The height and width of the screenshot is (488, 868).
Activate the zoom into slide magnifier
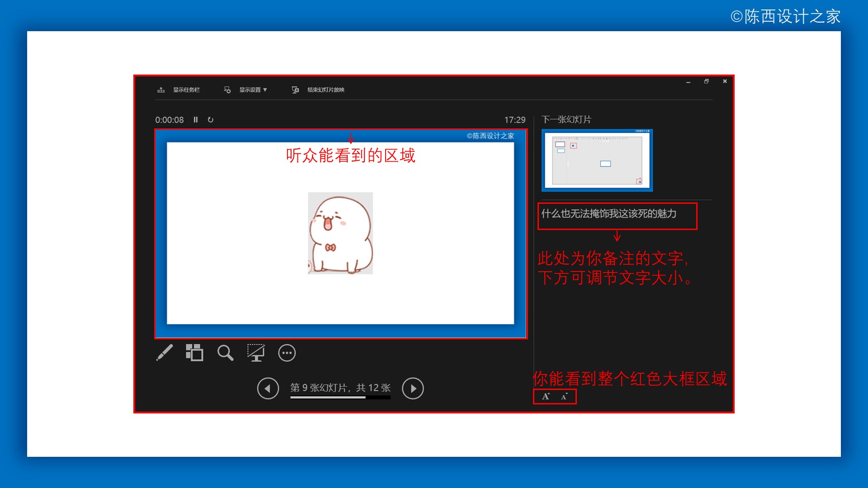point(225,353)
